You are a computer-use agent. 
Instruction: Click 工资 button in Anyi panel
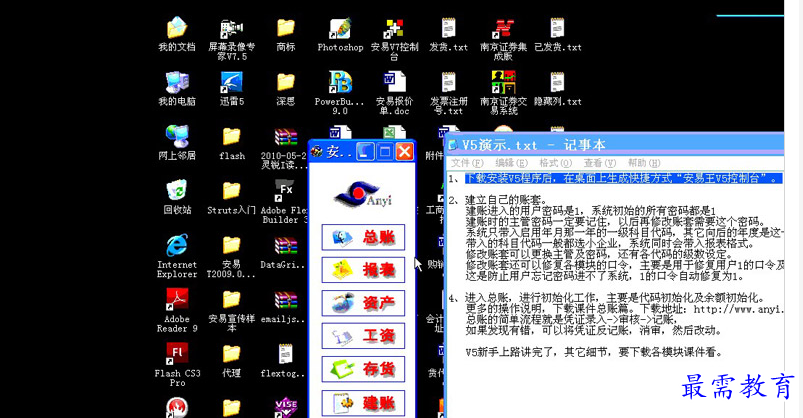363,336
